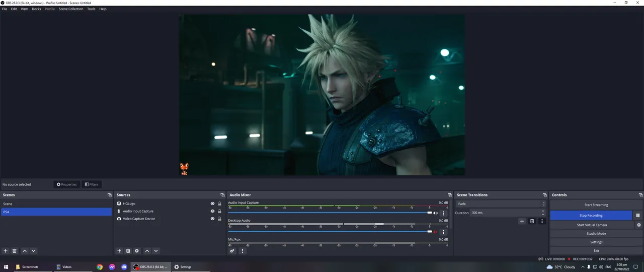Open Discord from the taskbar

124,267
